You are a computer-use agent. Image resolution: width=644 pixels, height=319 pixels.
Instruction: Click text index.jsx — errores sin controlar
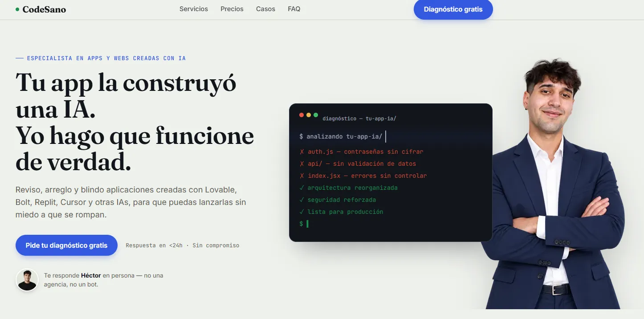pyautogui.click(x=367, y=176)
